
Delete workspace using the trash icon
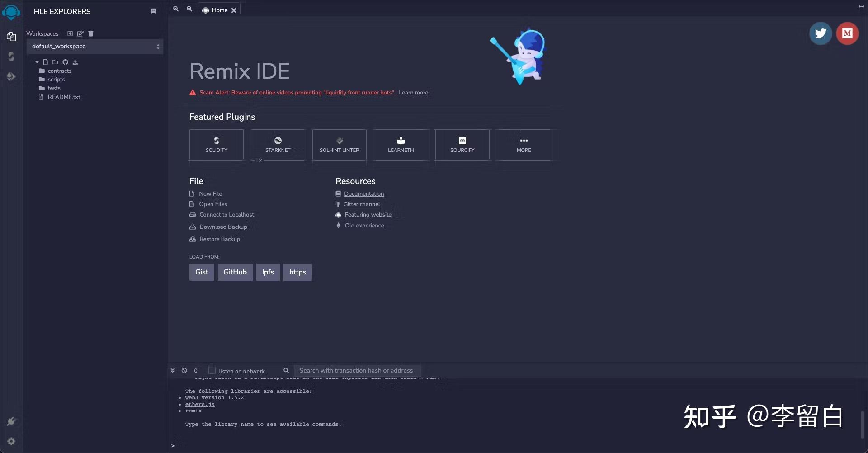91,33
